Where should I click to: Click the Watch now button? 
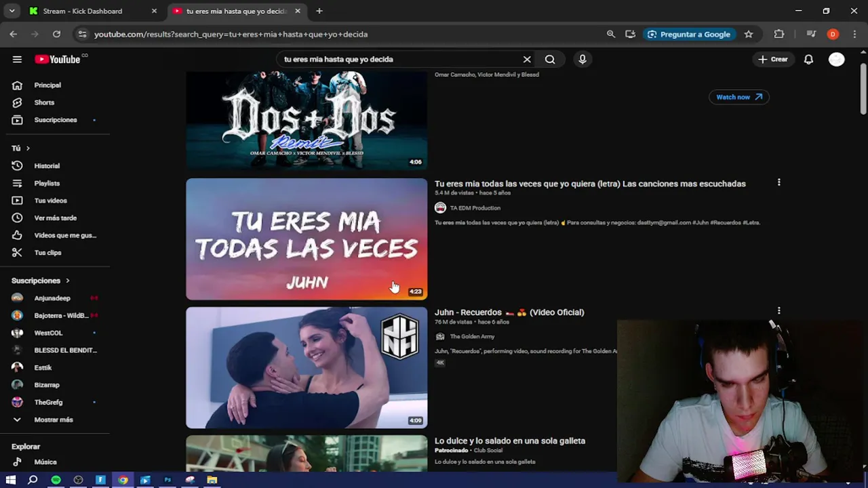(x=739, y=97)
